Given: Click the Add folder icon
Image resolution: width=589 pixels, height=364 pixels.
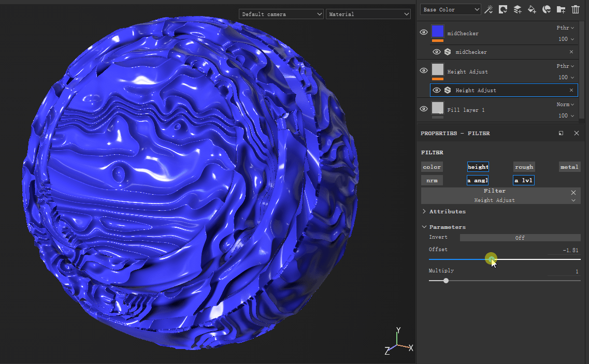Looking at the screenshot, I should (x=561, y=9).
